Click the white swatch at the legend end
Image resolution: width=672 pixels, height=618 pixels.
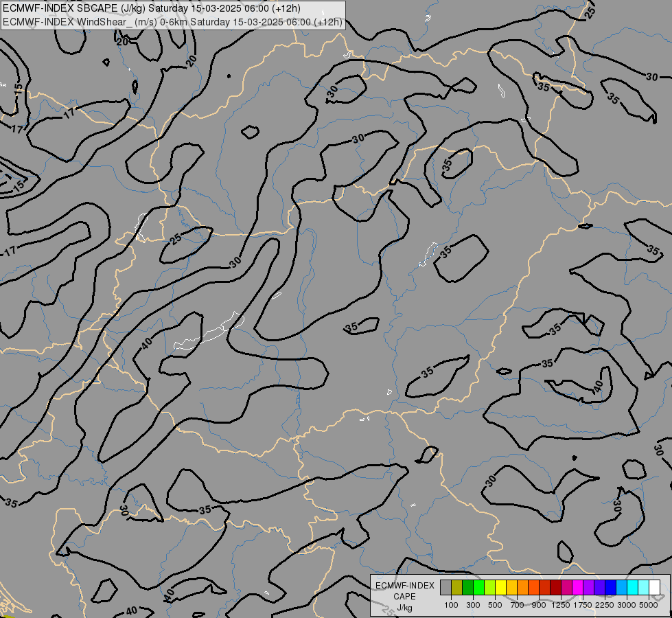[656, 587]
